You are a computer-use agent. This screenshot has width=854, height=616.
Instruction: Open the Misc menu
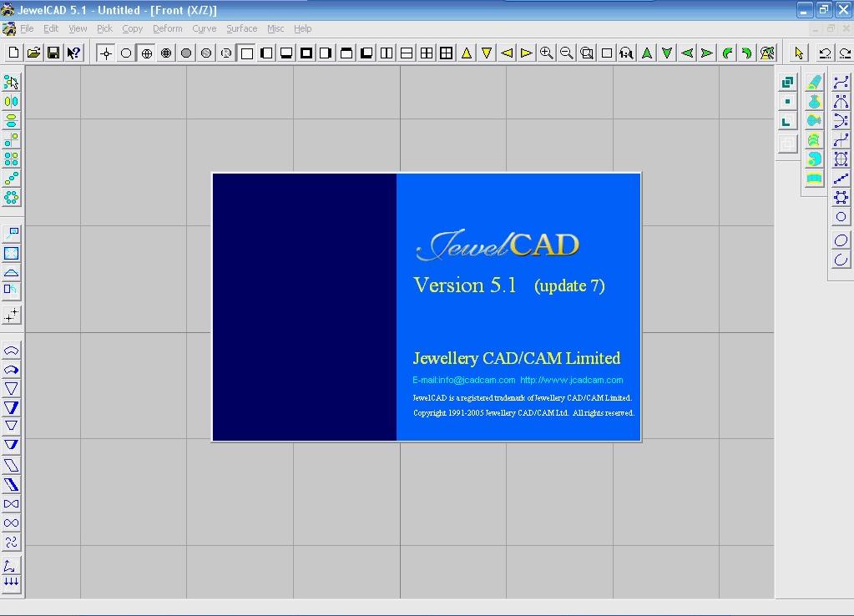pyautogui.click(x=275, y=28)
